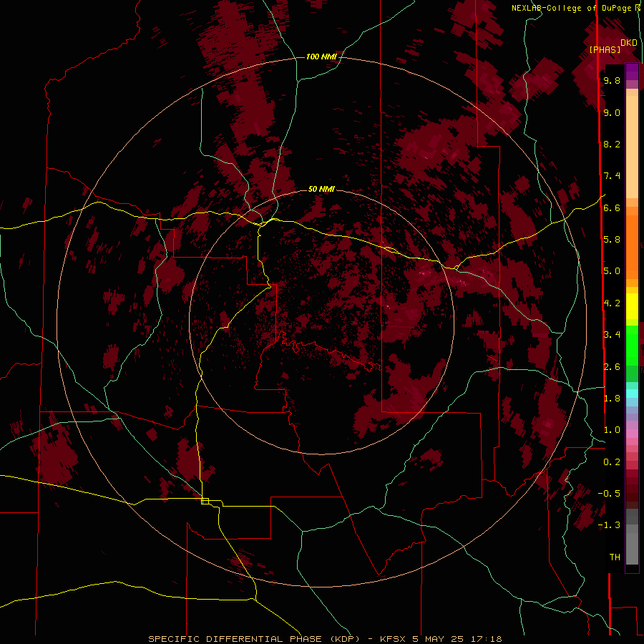Image resolution: width=644 pixels, height=644 pixels.
Task: Click the 50 NMI range ring label
Action: pos(321,189)
